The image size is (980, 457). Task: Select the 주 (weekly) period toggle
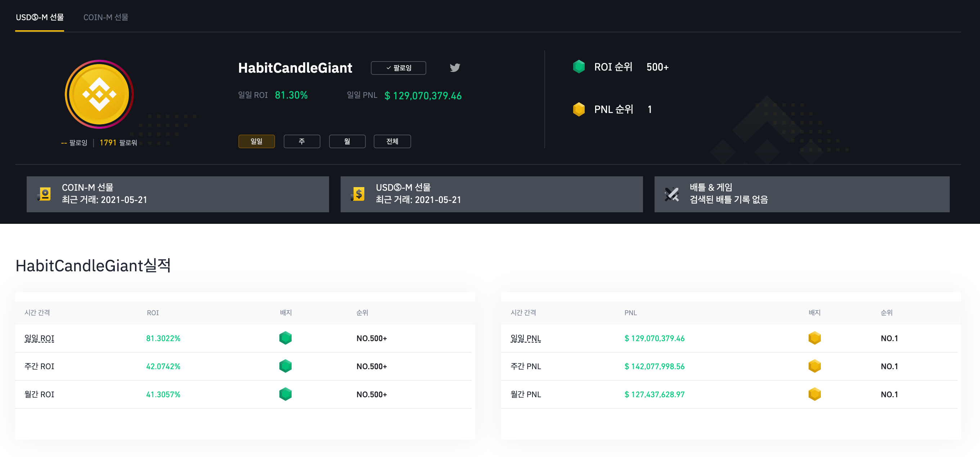tap(302, 141)
